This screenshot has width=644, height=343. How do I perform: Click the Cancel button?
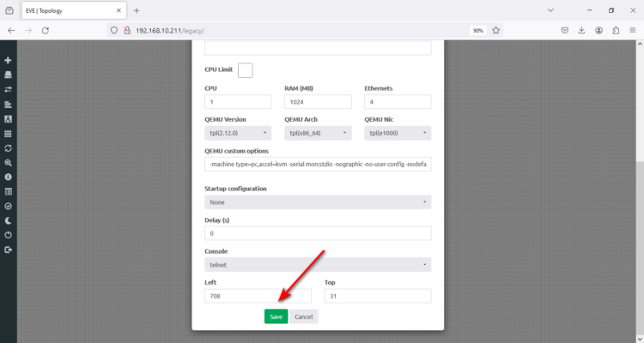(x=303, y=316)
